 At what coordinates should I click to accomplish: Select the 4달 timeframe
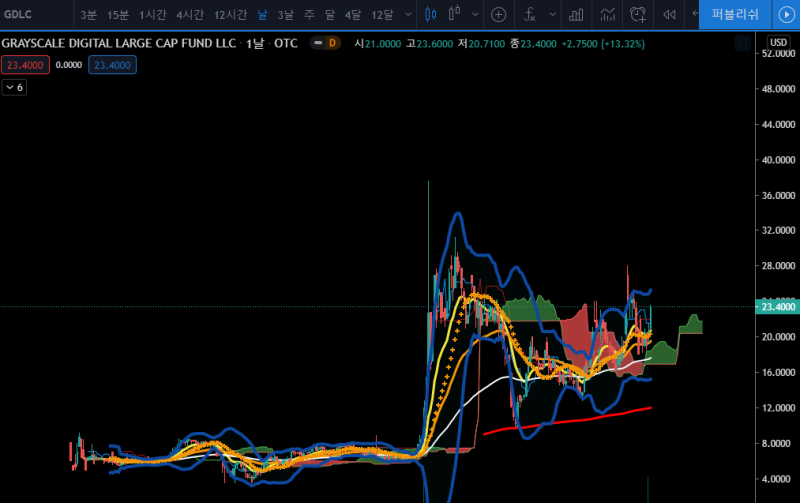click(x=353, y=15)
